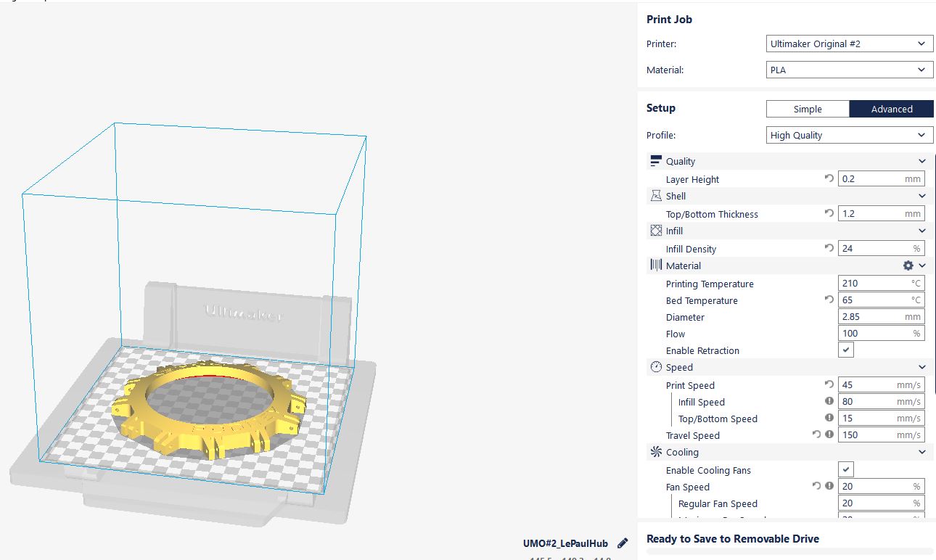The width and height of the screenshot is (936, 560).
Task: Open the Material dropdown set to PLA
Action: [849, 70]
